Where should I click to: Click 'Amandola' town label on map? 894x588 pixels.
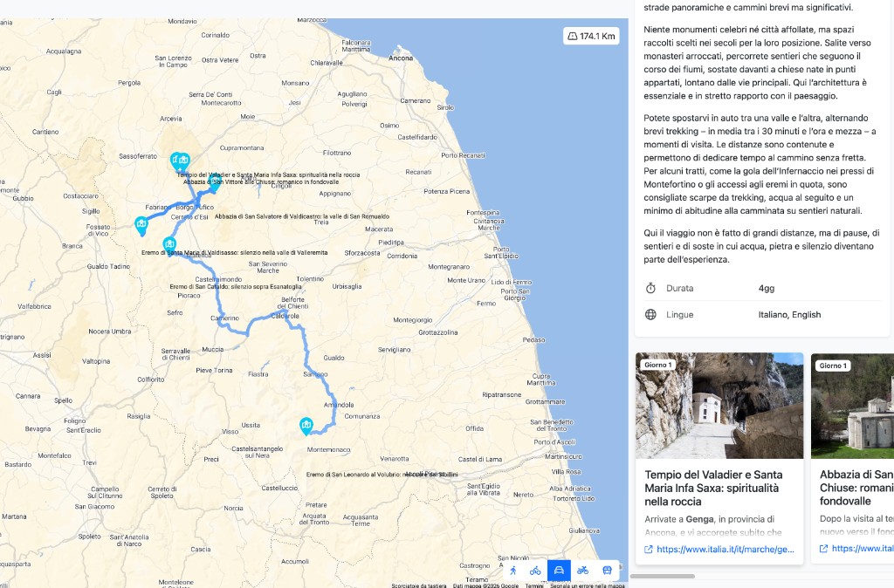pos(339,405)
